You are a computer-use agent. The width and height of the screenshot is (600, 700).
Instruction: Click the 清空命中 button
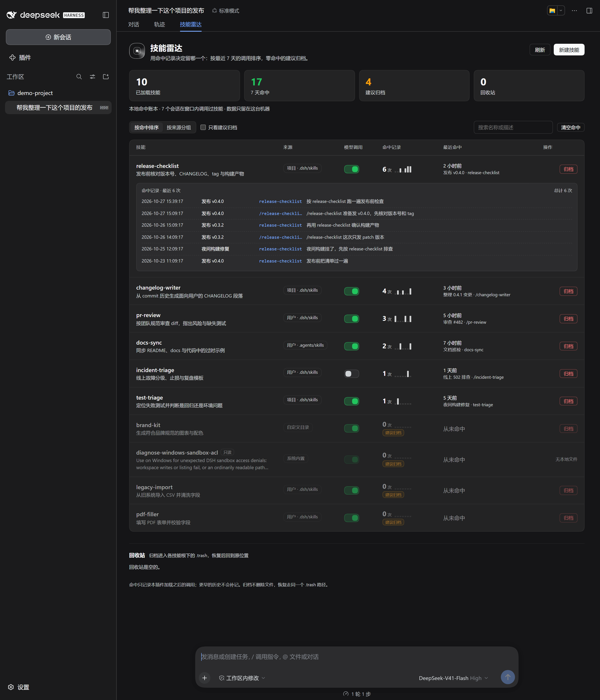pos(571,127)
